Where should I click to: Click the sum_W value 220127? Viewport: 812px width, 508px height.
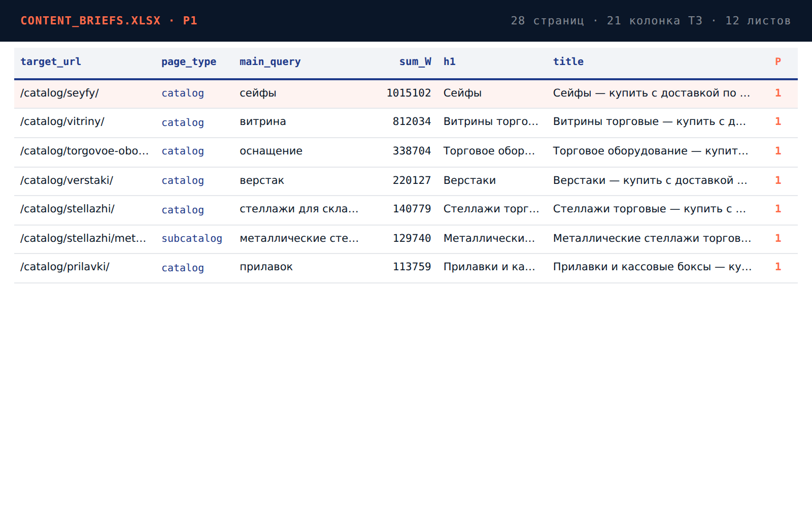pyautogui.click(x=412, y=180)
